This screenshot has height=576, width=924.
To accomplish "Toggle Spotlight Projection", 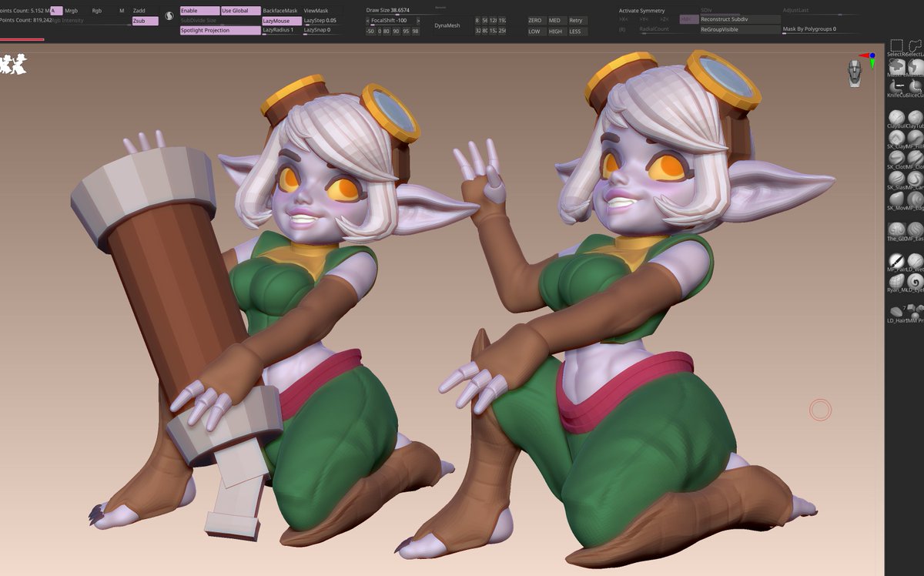I will pyautogui.click(x=220, y=31).
